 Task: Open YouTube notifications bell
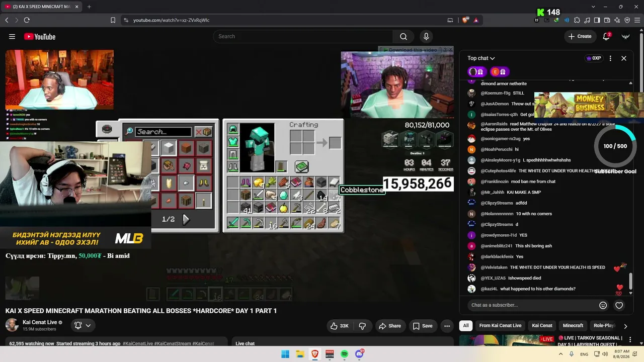pos(606,36)
